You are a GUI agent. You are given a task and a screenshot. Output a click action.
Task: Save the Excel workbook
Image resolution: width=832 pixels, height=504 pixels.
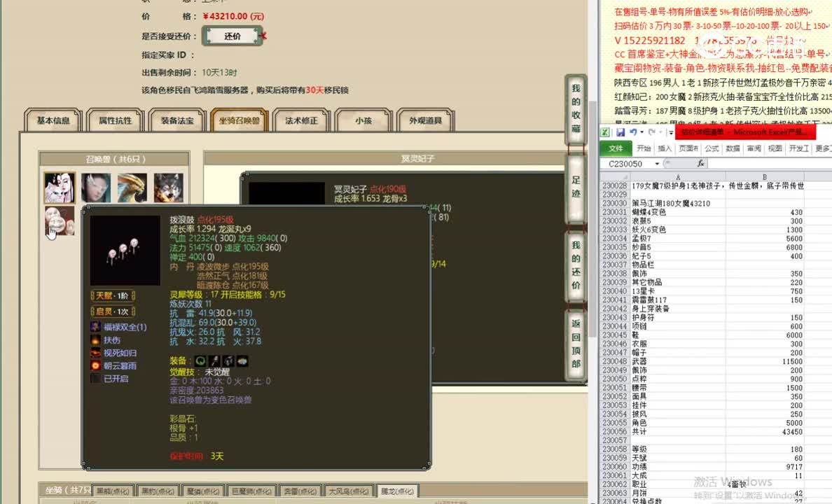620,132
